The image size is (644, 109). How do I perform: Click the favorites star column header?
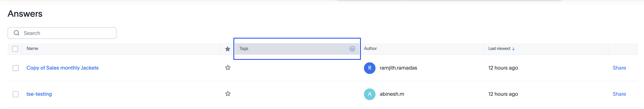[227, 49]
